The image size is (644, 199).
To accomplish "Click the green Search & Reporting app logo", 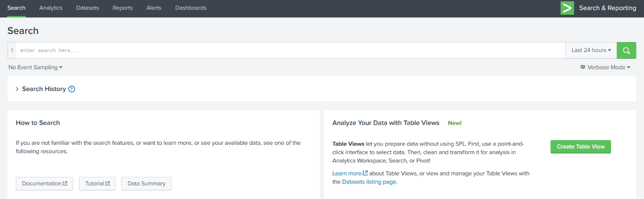I will [x=567, y=8].
